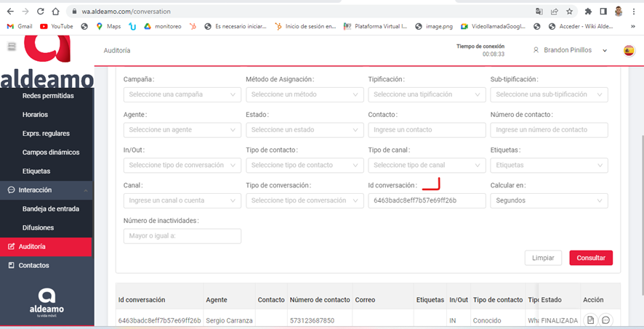Click the Número de contacto input field
Screen dimensions: 644x329
(549, 129)
